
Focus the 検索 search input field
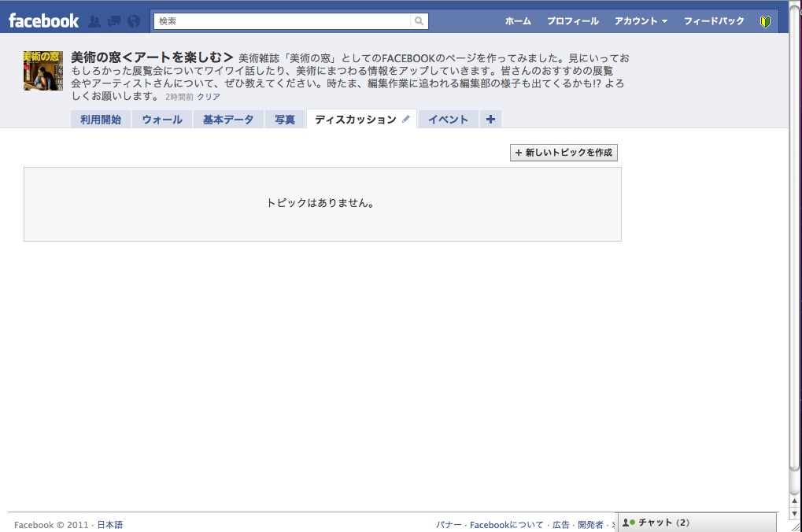(283, 21)
